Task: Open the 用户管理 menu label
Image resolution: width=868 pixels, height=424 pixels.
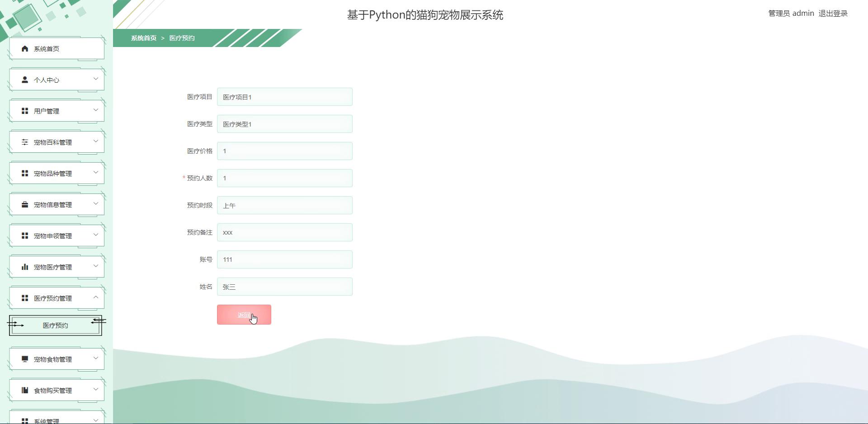Action: [47, 111]
